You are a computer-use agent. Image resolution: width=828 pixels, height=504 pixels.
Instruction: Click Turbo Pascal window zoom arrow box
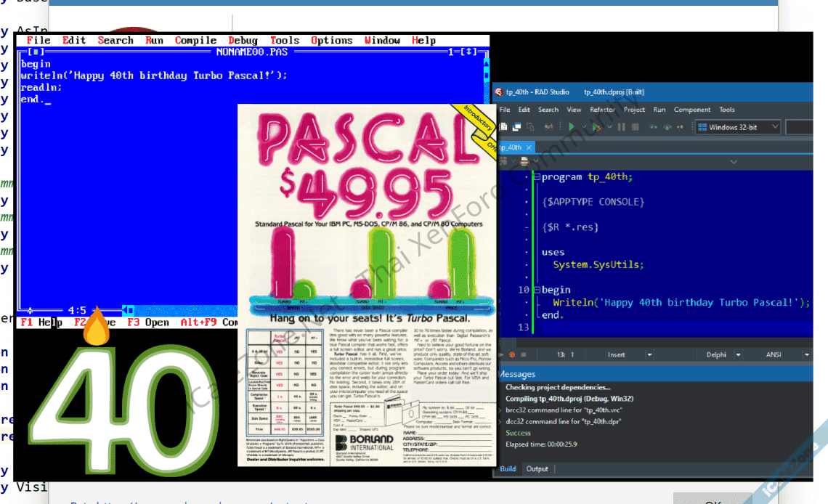[x=471, y=52]
